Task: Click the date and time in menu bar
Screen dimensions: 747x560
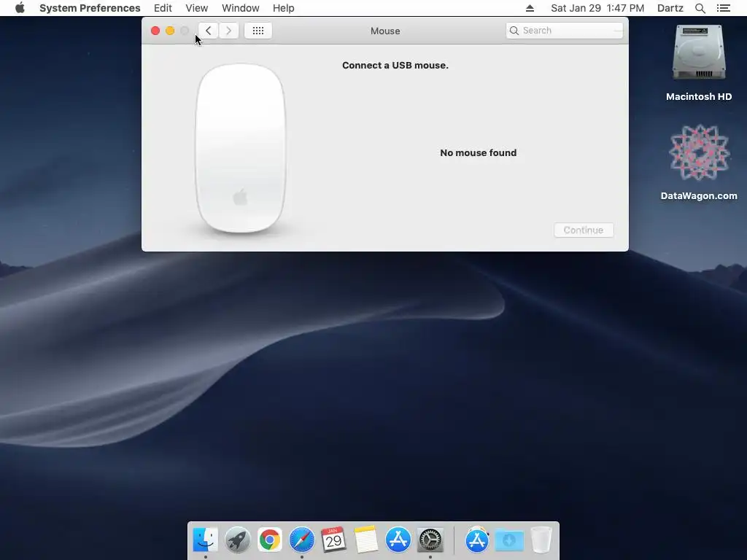Action: [597, 8]
